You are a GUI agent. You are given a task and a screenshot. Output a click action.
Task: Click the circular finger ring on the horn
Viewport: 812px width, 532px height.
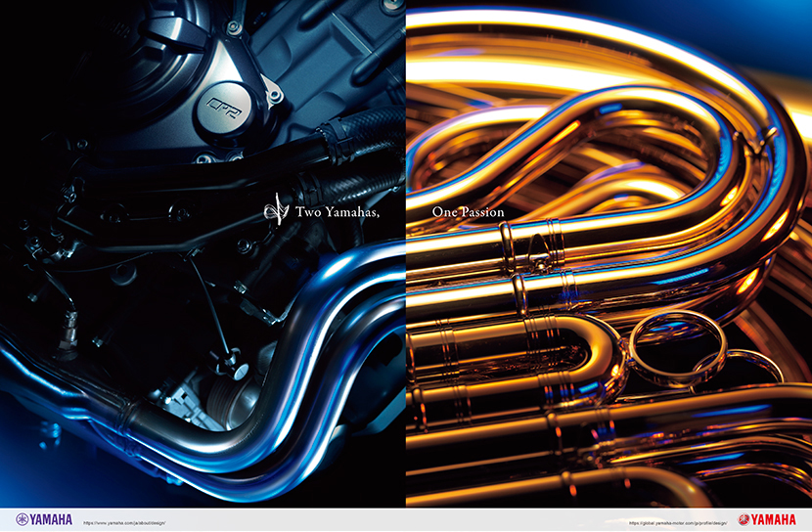point(665,337)
